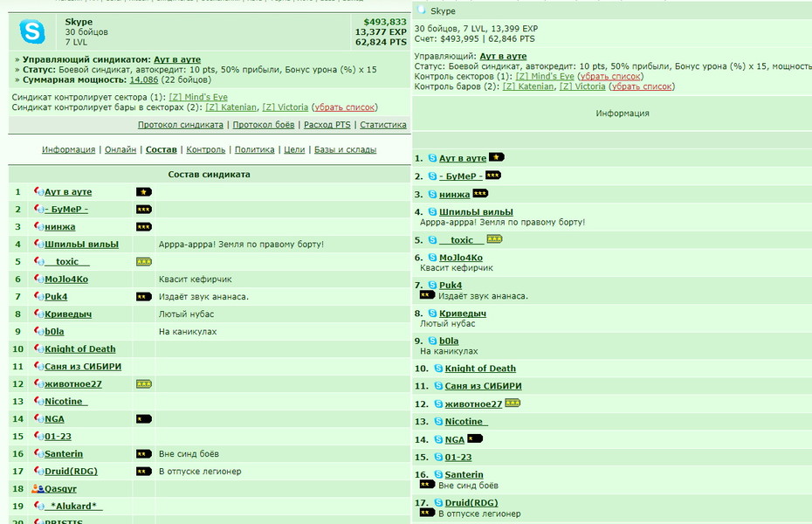The height and width of the screenshot is (524, 812).
Task: Click the star rank badge in left-list Аут в ауте row
Action: 143,192
